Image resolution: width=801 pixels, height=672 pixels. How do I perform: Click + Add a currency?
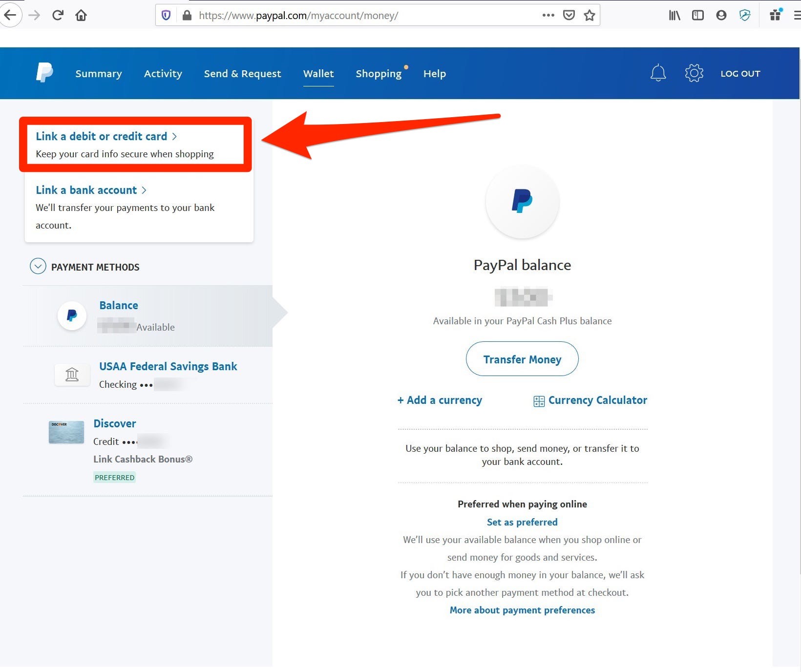click(x=440, y=400)
